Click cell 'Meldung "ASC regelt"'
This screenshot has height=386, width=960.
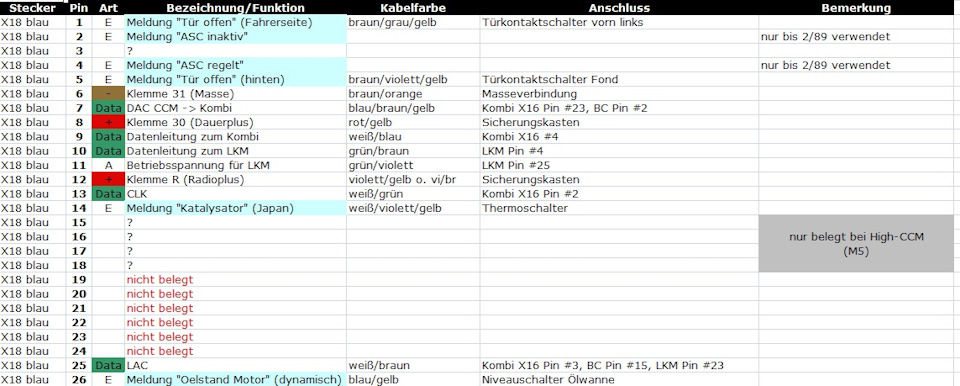(236, 65)
